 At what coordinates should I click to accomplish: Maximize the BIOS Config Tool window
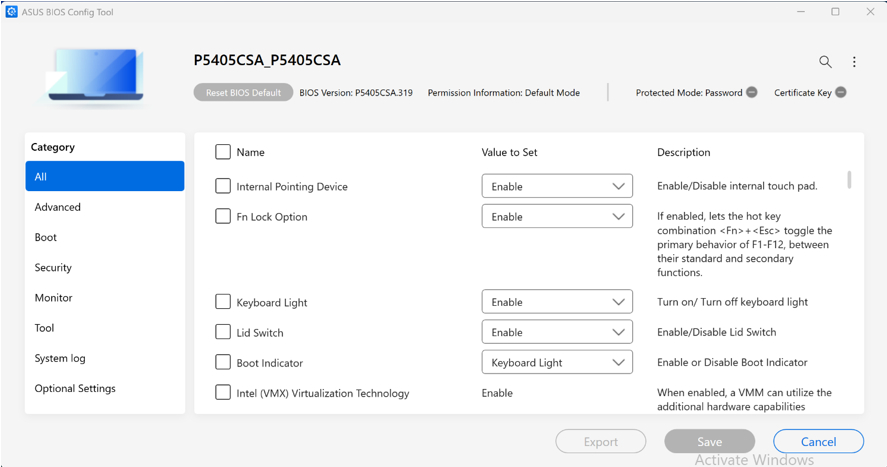[x=835, y=12]
